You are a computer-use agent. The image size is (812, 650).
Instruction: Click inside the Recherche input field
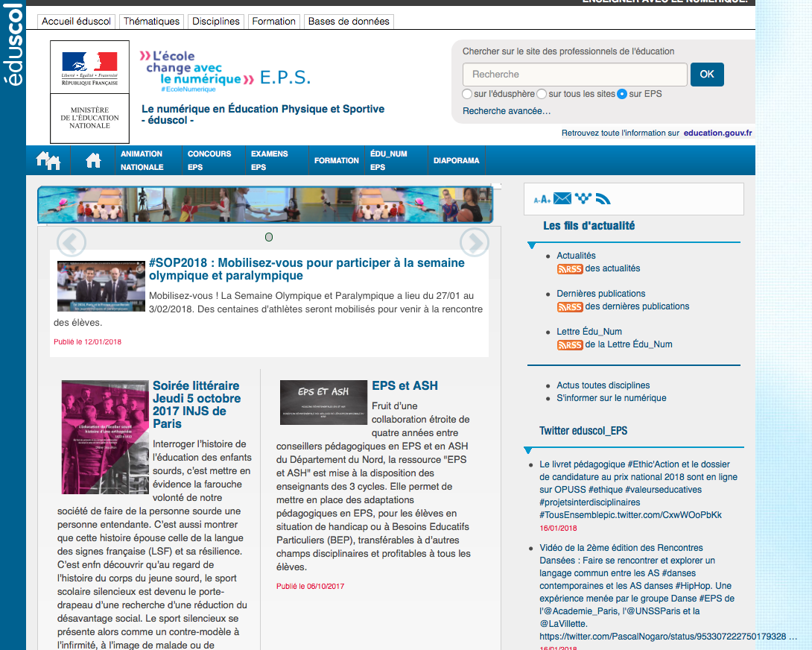coord(574,75)
